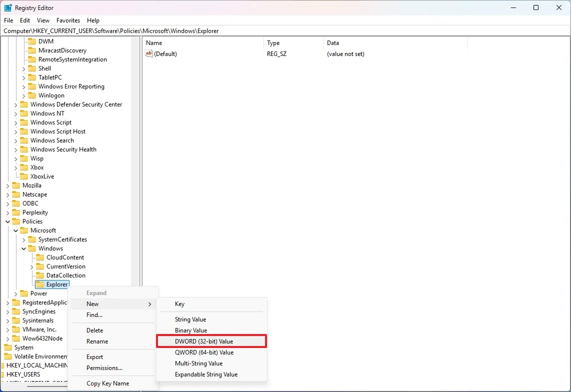Expand the Windows Search node
Image resolution: width=571 pixels, height=392 pixels.
(x=16, y=140)
